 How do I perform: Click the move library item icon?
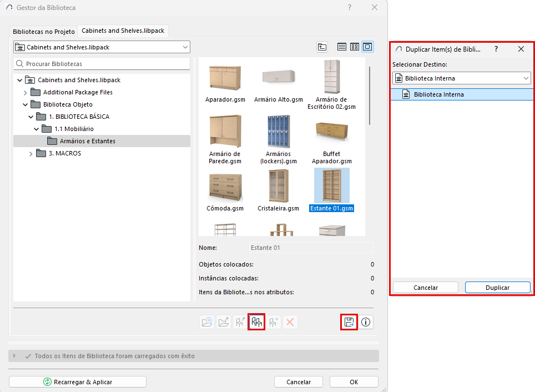tap(273, 322)
